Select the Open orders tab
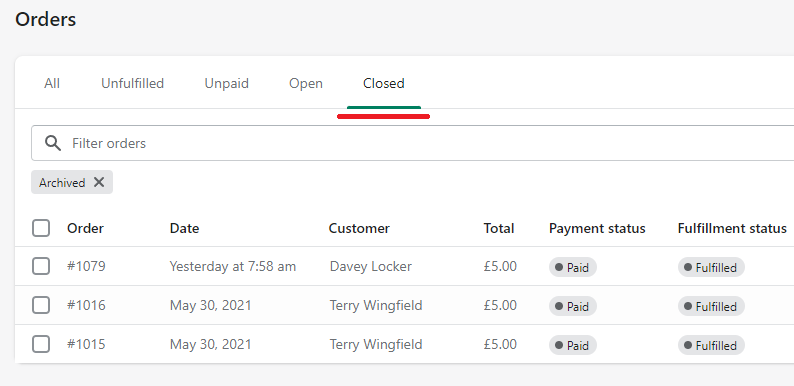Image resolution: width=794 pixels, height=386 pixels. point(306,83)
